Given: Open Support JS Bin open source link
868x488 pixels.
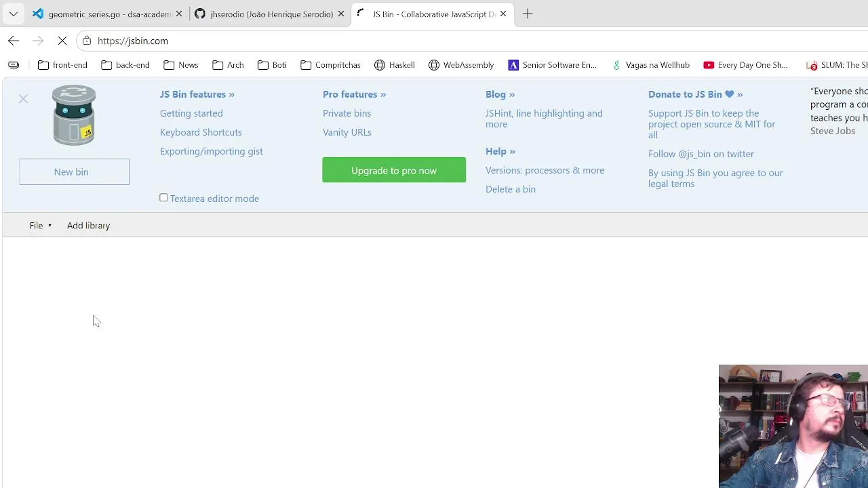Looking at the screenshot, I should 711,124.
